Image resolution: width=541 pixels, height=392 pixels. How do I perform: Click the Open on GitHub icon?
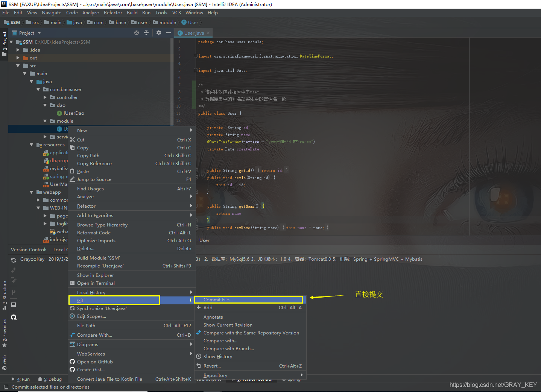tap(72, 362)
